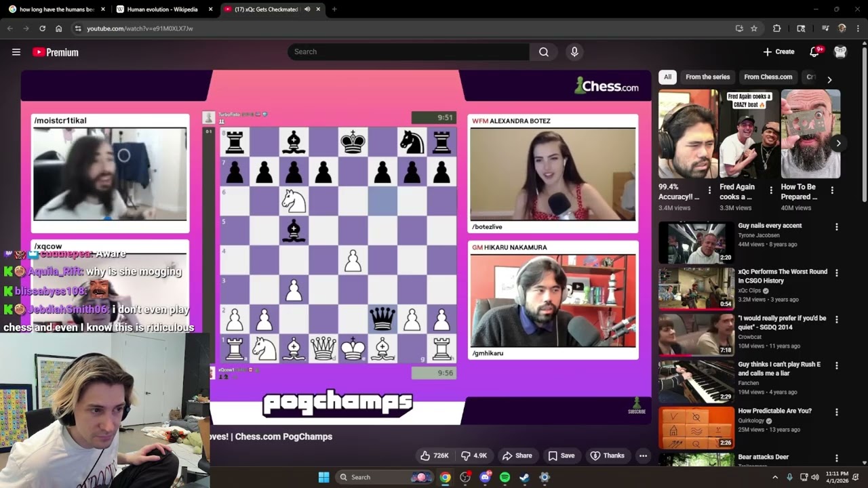The height and width of the screenshot is (488, 868).
Task: Select the From Chess.com chip
Action: (768, 77)
